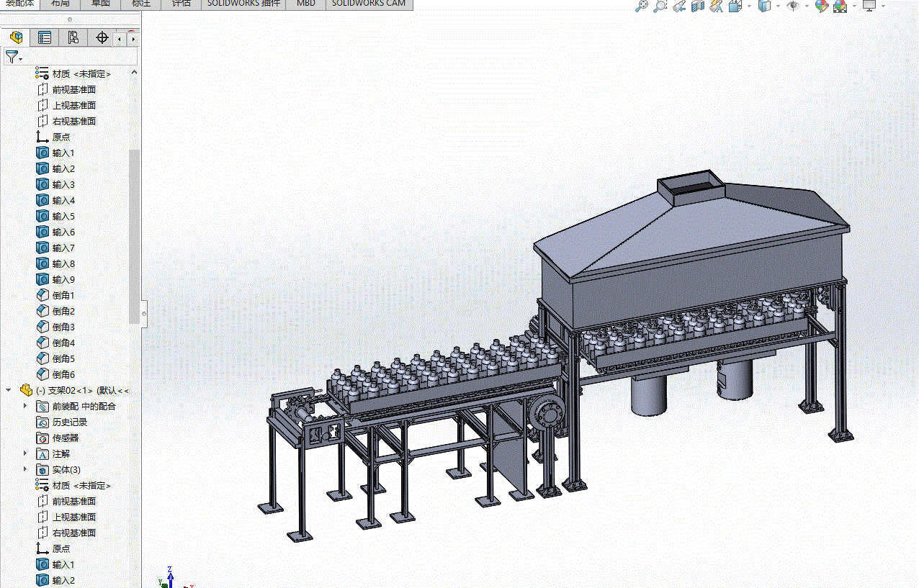The image size is (919, 588).
Task: Select chamfer feature 倒角5
Action: pos(55,358)
